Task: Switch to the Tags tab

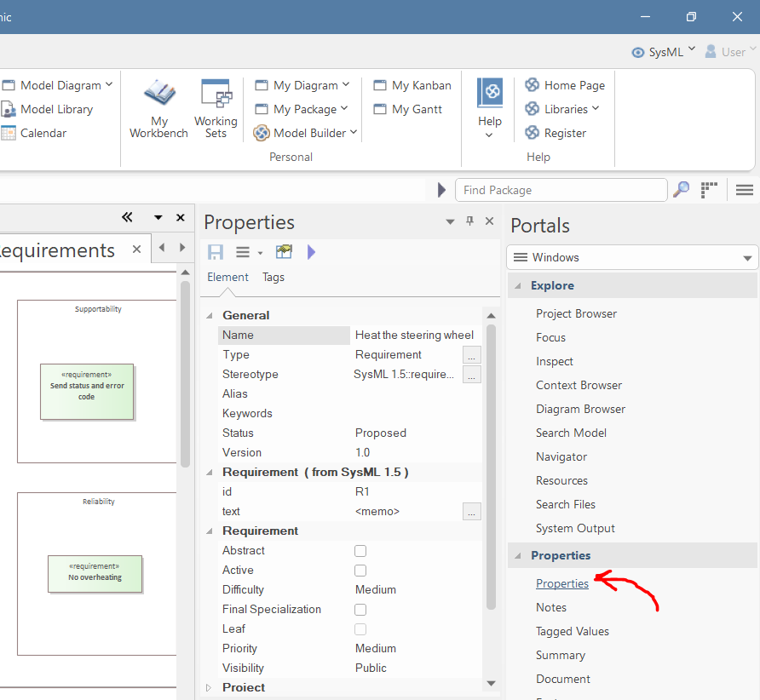Action: 273,277
